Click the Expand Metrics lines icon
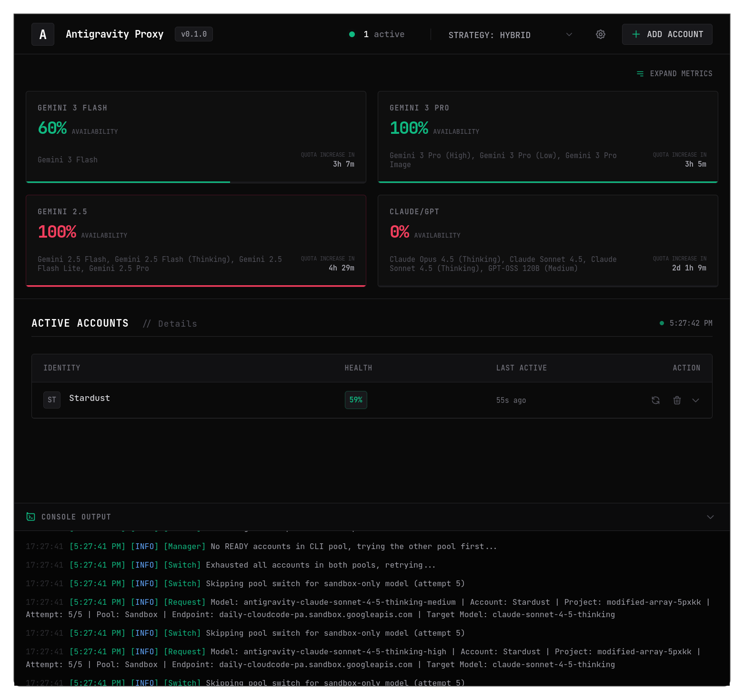 (640, 74)
